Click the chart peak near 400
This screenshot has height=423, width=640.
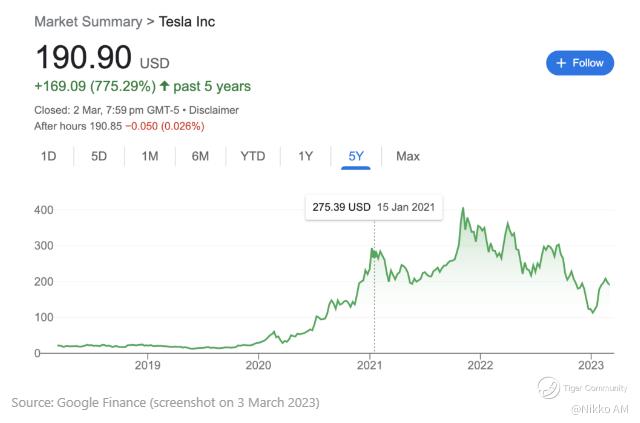coord(462,209)
